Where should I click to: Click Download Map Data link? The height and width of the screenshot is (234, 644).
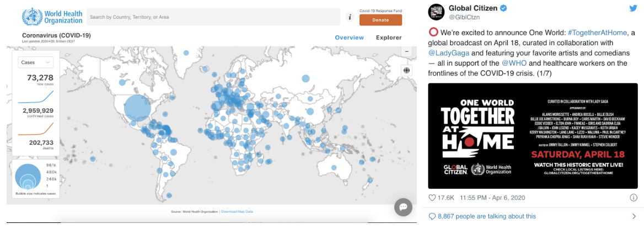click(237, 211)
